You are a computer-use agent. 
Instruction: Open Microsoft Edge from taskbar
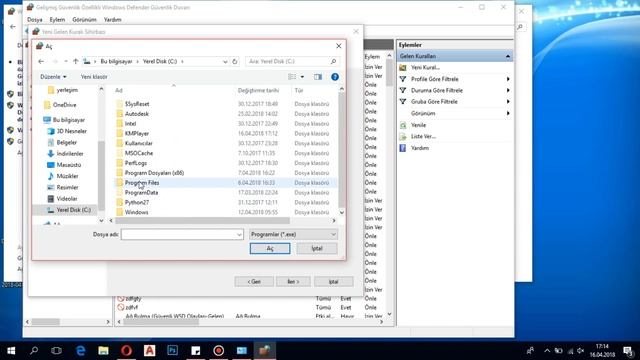coord(80,350)
